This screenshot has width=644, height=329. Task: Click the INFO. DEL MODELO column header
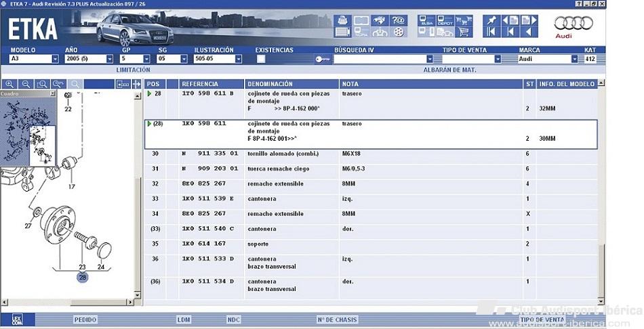click(567, 84)
